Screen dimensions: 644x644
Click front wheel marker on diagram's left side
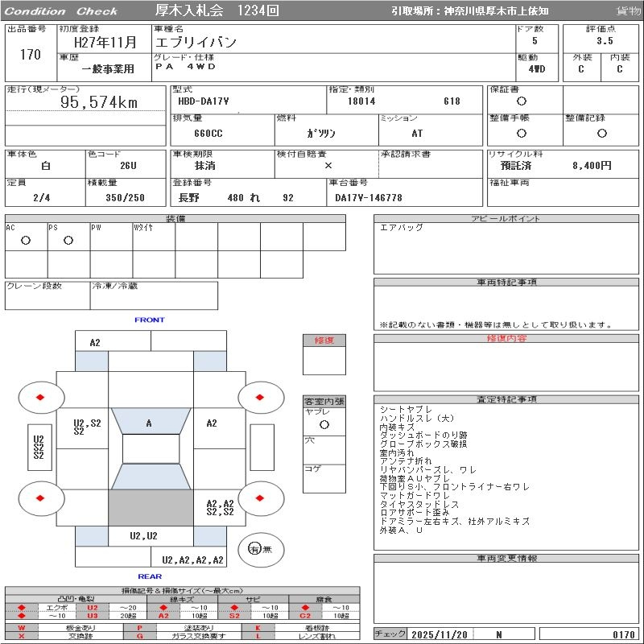(41, 396)
